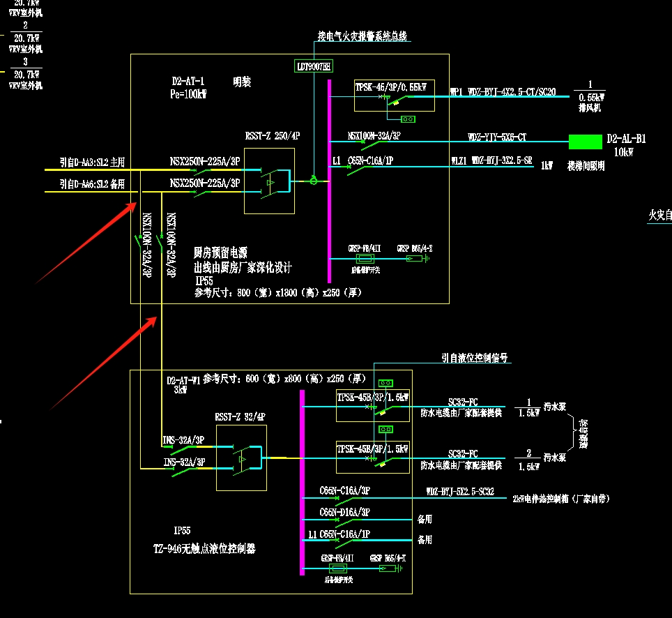Click the magenta busbar in panel D2-AT-1
Image resolution: width=672 pixels, height=618 pixels.
329,181
